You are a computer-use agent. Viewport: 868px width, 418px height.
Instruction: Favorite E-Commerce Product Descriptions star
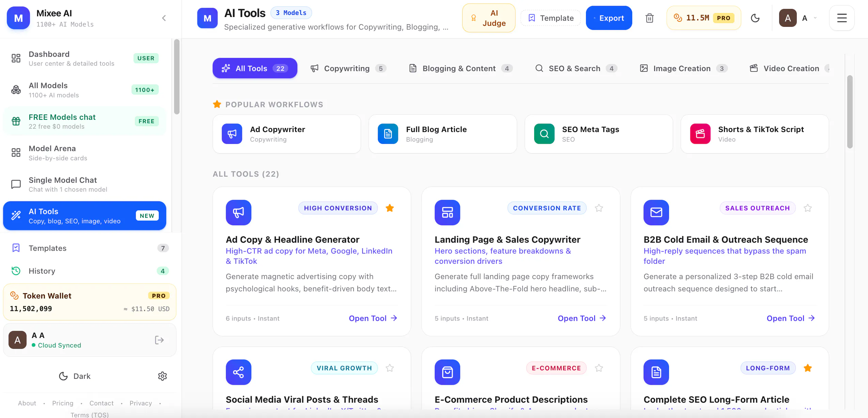tap(599, 368)
